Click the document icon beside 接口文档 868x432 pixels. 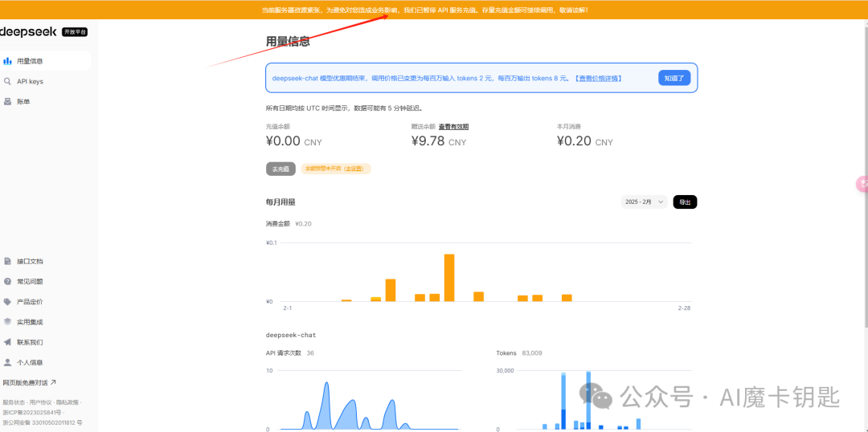7,261
